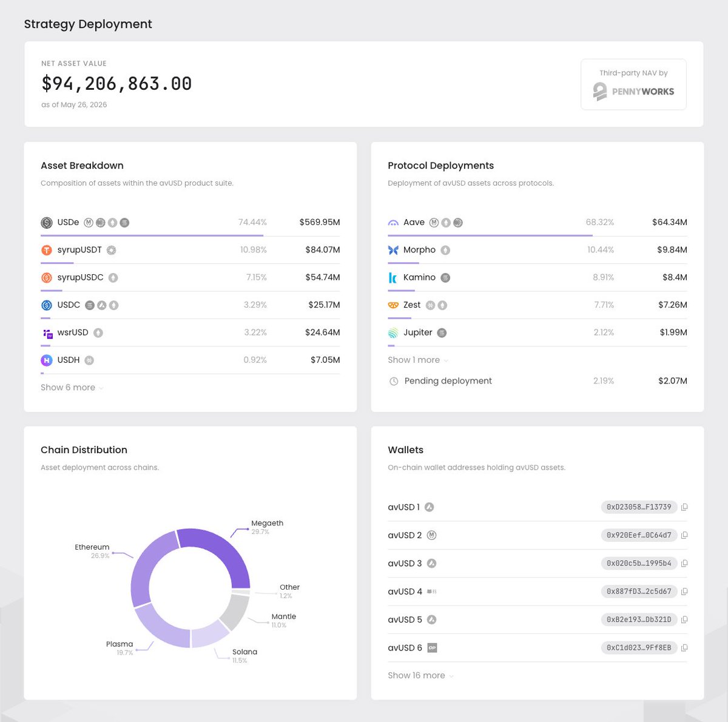Click the wsrUSD token icon
This screenshot has width=728, height=722.
(x=48, y=333)
